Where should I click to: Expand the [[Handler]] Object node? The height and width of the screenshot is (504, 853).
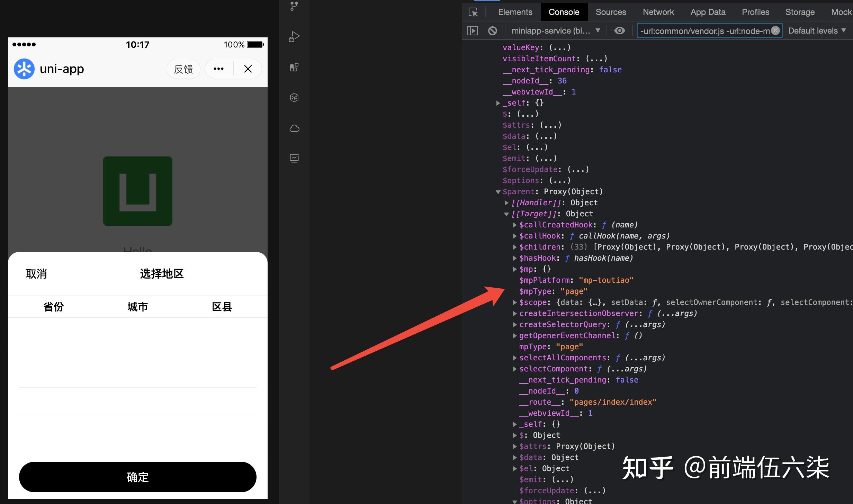[506, 203]
